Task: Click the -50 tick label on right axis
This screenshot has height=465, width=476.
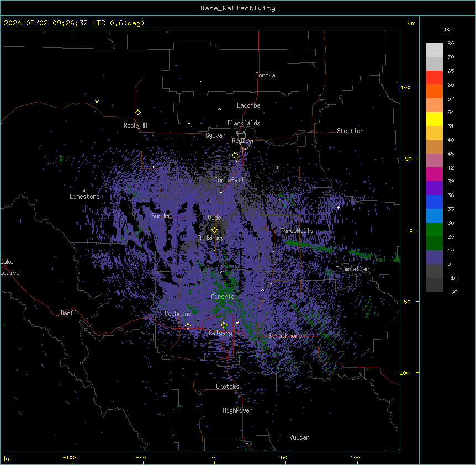Action: [x=405, y=302]
